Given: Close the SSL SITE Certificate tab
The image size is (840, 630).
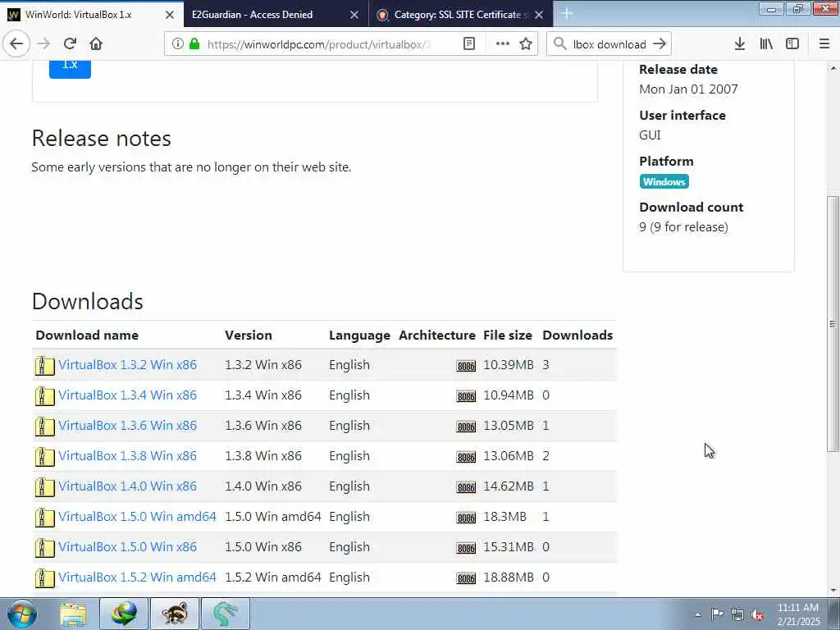Looking at the screenshot, I should 539,15.
